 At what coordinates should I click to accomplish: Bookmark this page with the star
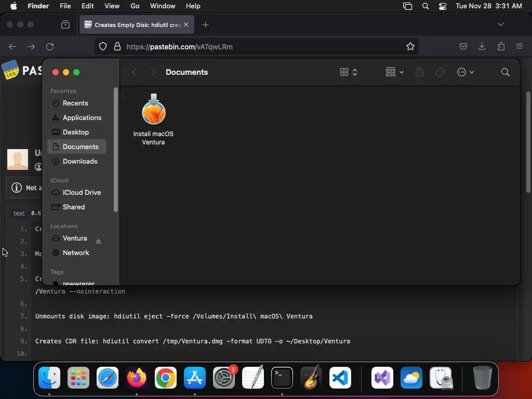click(x=410, y=47)
